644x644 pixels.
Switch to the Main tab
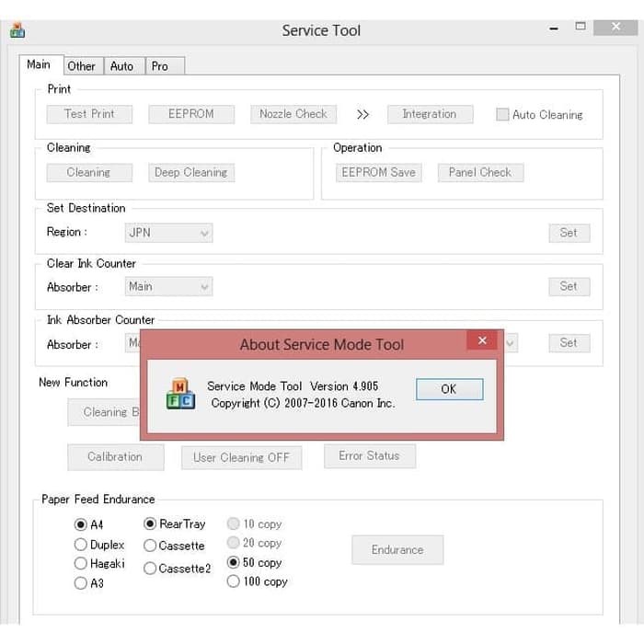click(41, 65)
